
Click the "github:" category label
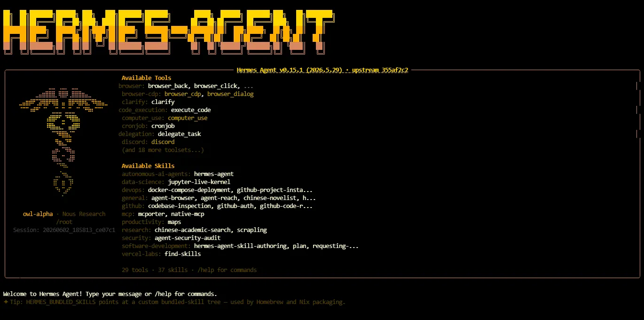(133, 206)
